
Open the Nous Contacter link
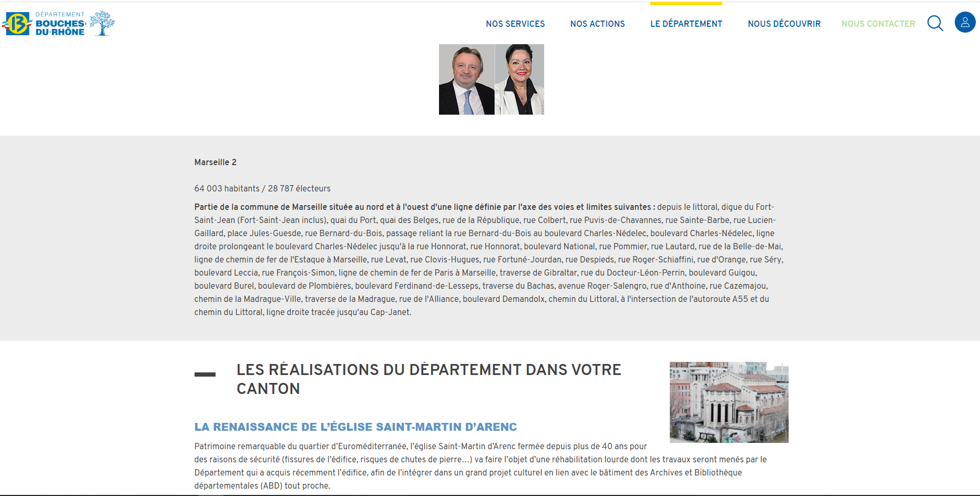pyautogui.click(x=878, y=24)
